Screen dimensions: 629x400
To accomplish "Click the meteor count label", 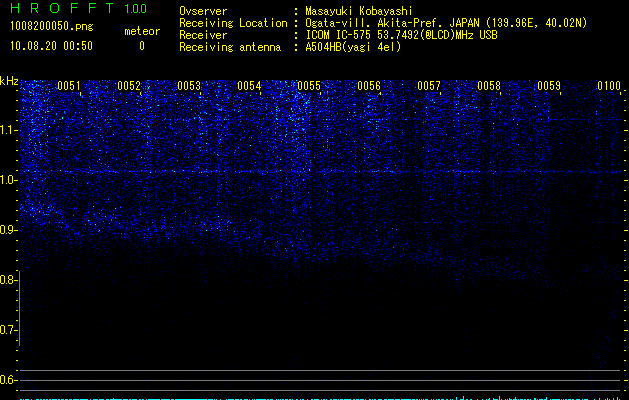I will (x=142, y=31).
